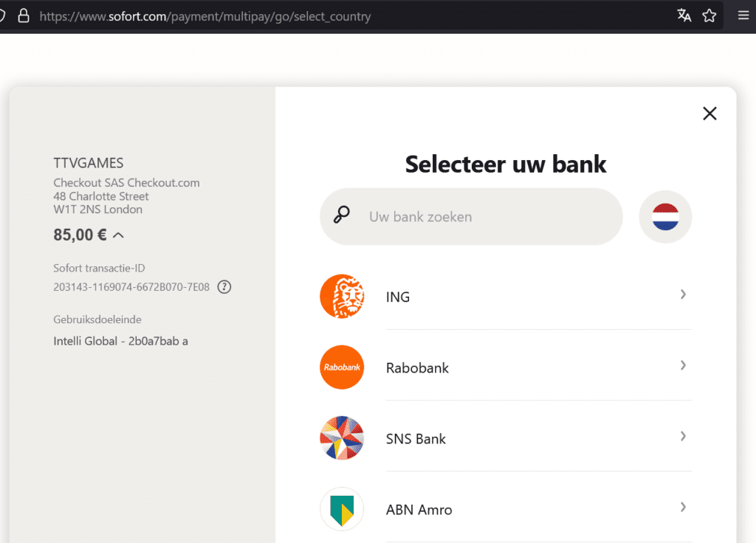Close the bank selection dialog
Screen dimensions: 756x543
(x=709, y=114)
